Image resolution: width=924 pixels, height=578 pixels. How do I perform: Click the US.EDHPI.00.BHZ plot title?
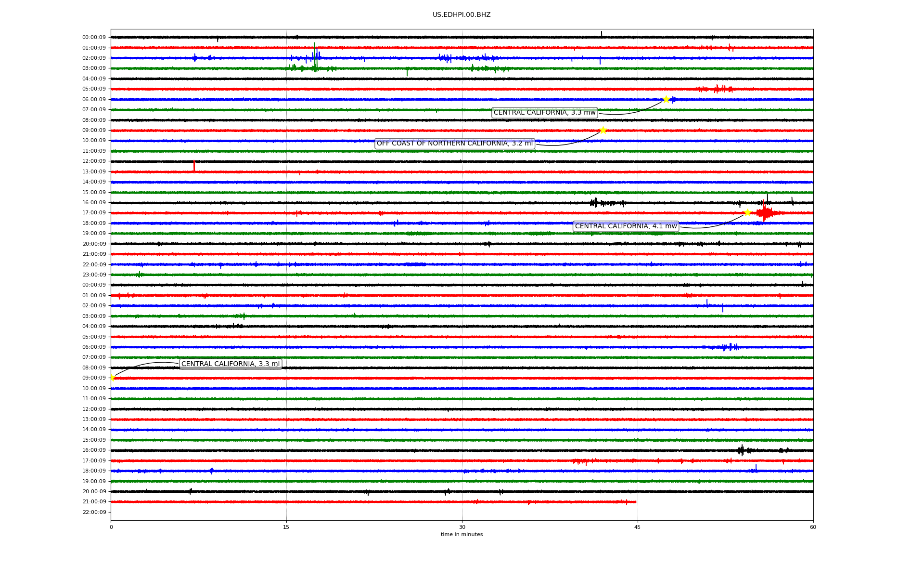pos(461,15)
